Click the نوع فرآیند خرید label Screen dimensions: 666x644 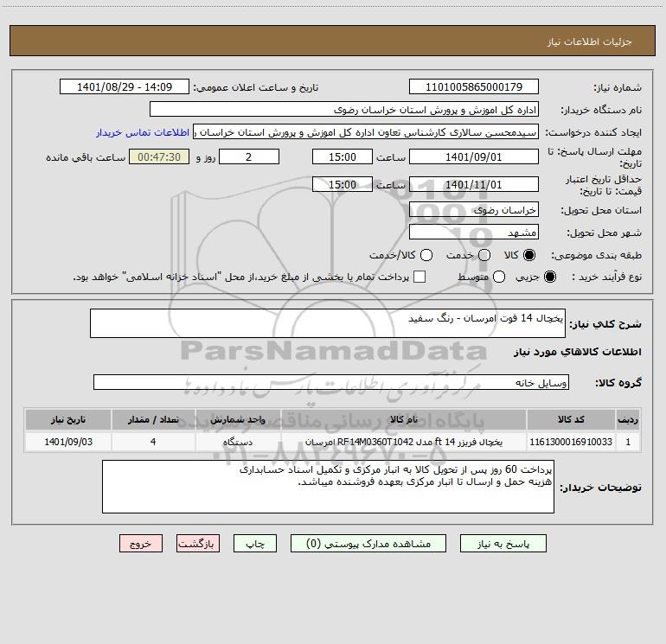coord(606,277)
